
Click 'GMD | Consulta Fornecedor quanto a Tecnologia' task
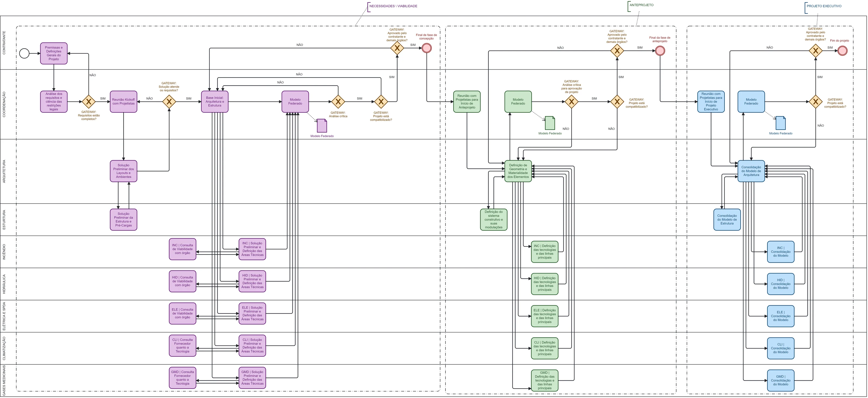pos(183,378)
